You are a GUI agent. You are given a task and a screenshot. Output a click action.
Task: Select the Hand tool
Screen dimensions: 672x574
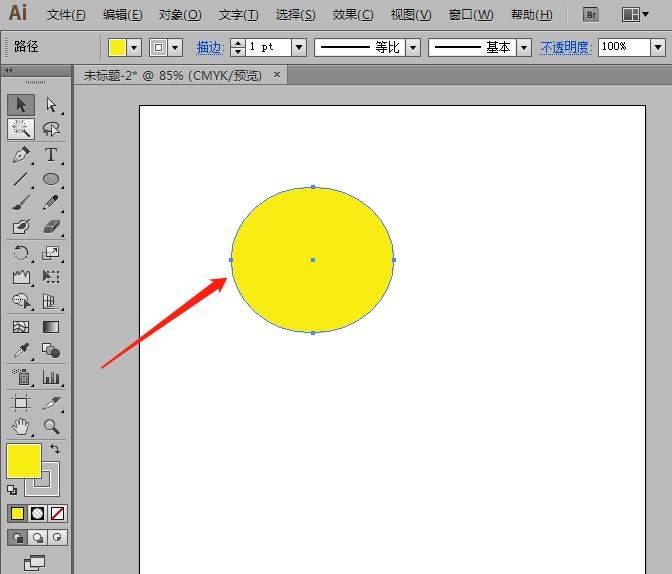pyautogui.click(x=20, y=427)
